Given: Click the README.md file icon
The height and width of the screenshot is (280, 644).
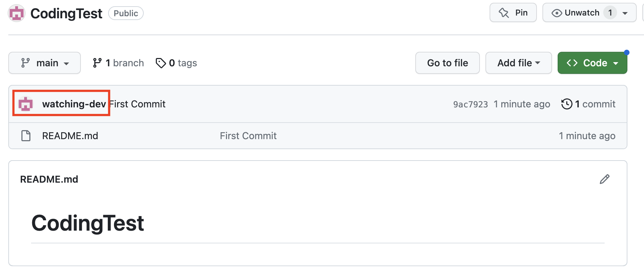Looking at the screenshot, I should point(26,136).
